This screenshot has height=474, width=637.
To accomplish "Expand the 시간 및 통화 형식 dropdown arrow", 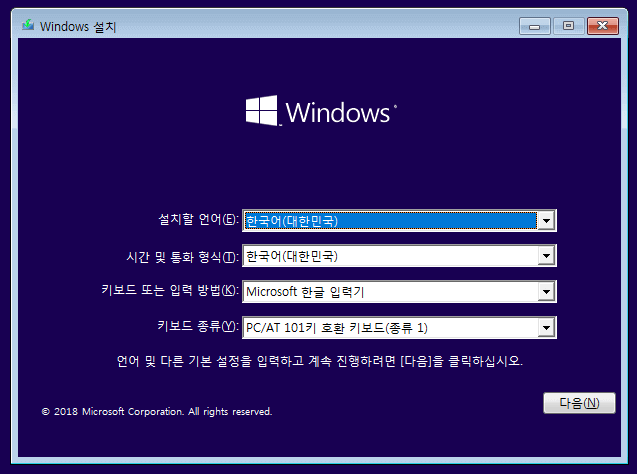I will click(x=546, y=256).
